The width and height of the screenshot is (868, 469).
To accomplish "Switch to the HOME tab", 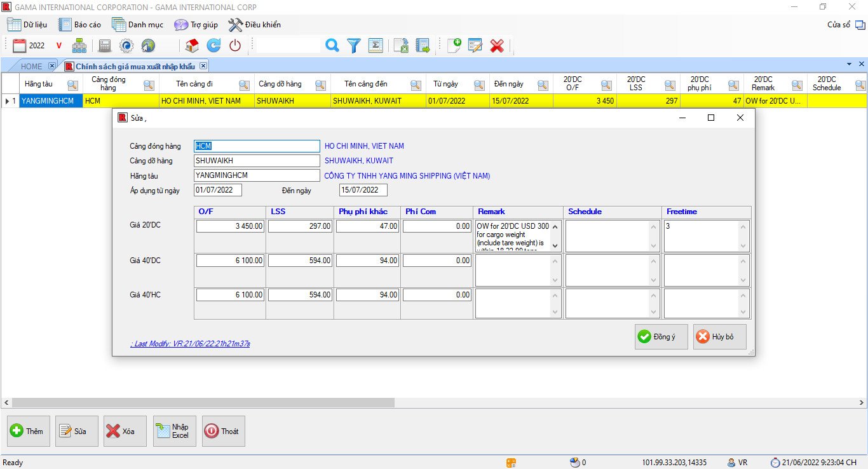I will 31,66.
